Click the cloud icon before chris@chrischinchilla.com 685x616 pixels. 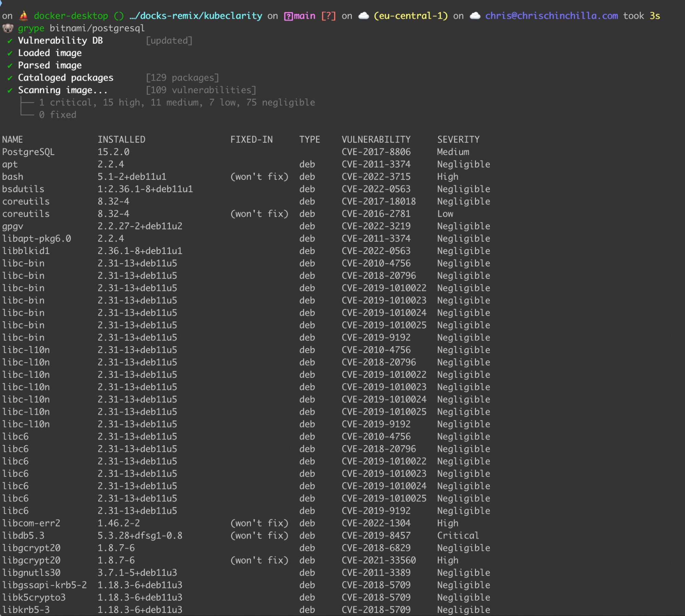click(475, 16)
